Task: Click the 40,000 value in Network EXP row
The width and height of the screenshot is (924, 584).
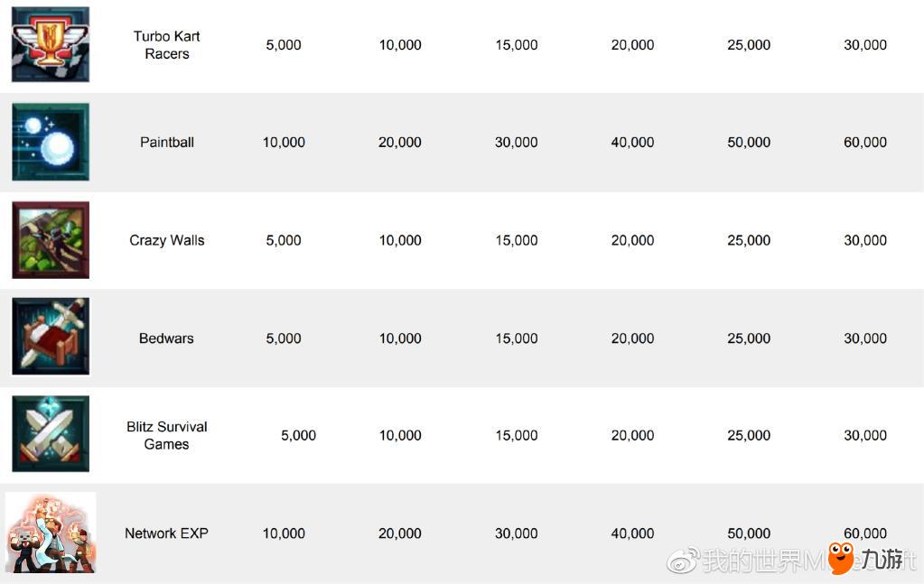Action: pyautogui.click(x=632, y=533)
